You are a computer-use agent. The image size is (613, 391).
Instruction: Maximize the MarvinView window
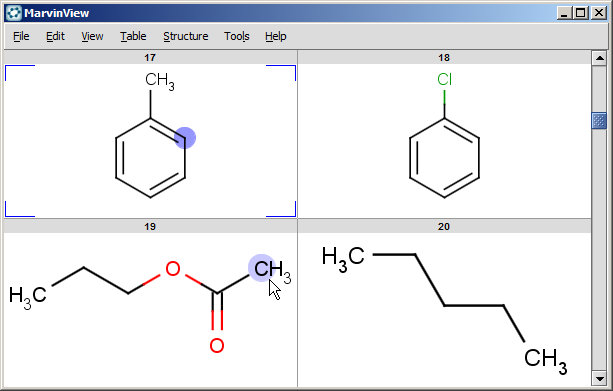[x=581, y=13]
